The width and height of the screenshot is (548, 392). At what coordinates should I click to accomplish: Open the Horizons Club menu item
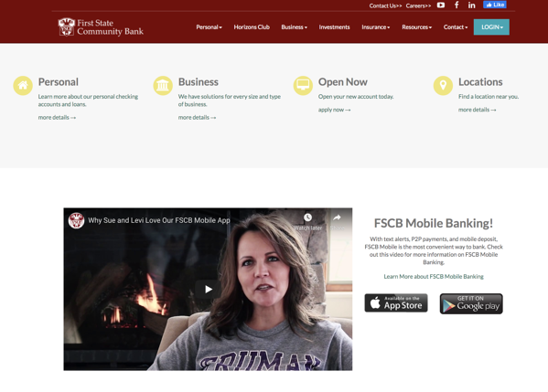[252, 27]
